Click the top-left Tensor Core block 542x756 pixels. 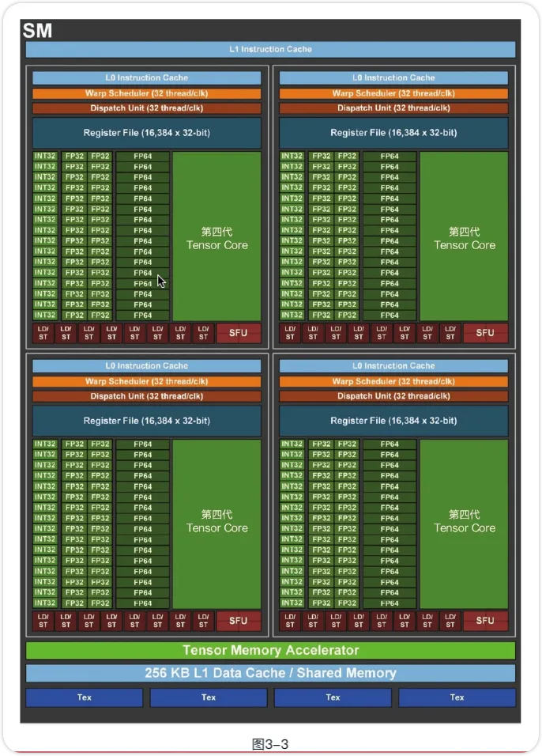216,236
